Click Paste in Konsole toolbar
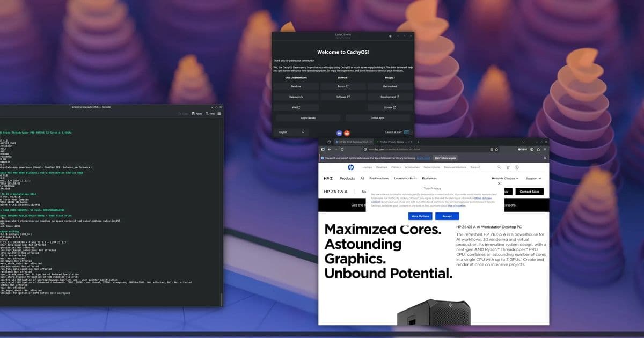Screen dimensions: 644x338 (x=197, y=114)
